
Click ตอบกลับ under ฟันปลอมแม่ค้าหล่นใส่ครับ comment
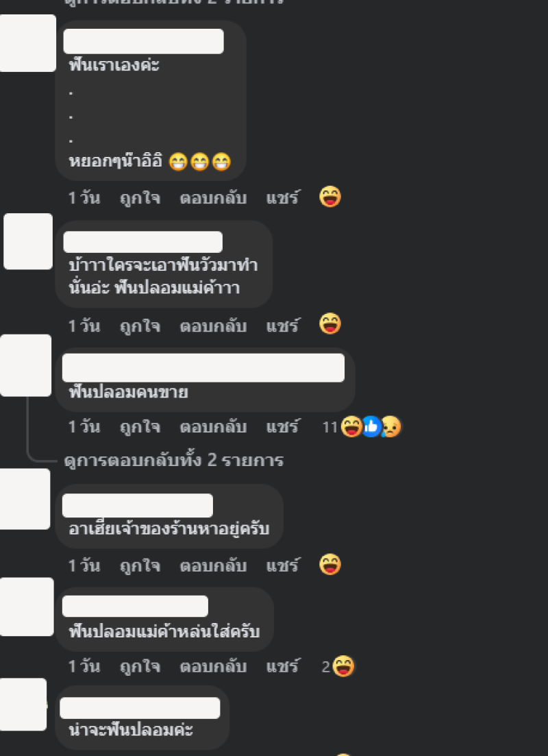pos(213,667)
